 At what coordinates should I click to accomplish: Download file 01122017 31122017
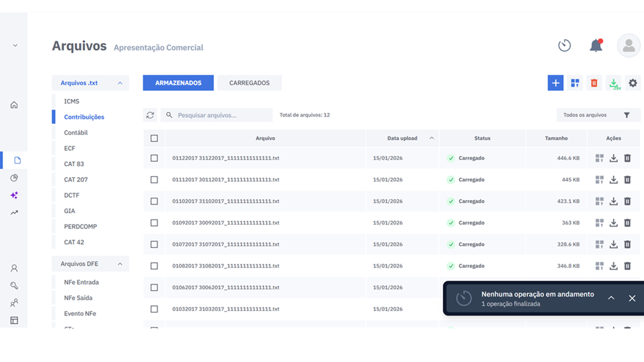click(x=613, y=158)
